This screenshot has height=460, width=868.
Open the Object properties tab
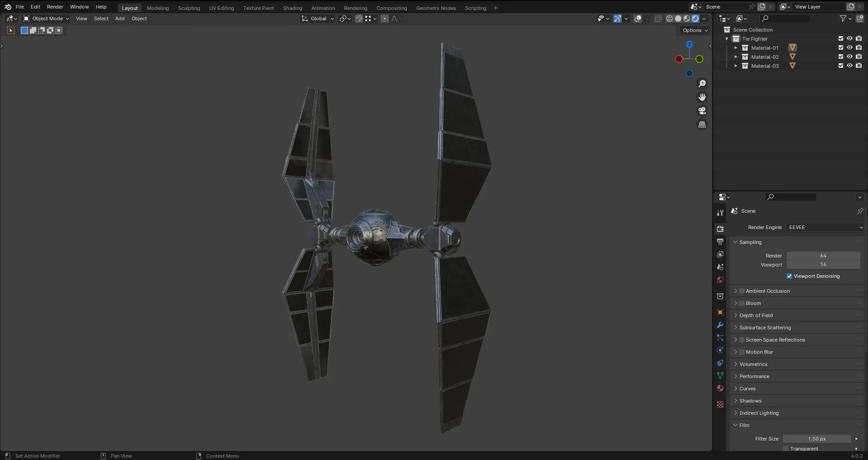pos(720,312)
